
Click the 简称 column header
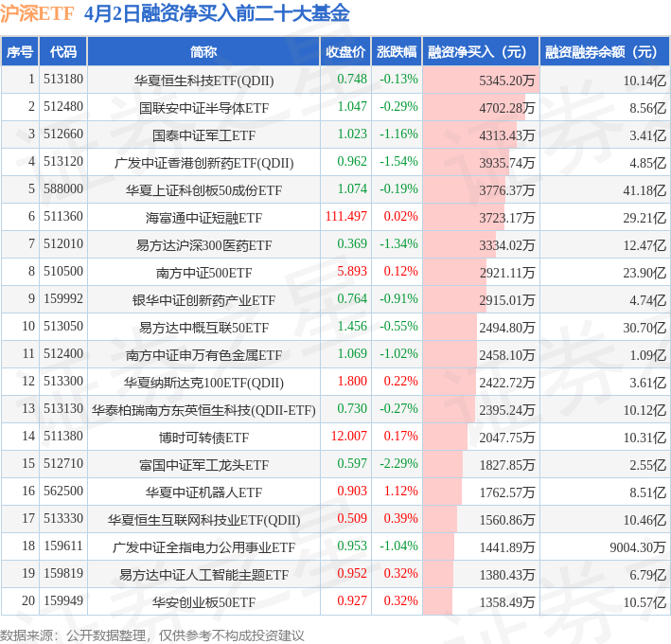(203, 52)
